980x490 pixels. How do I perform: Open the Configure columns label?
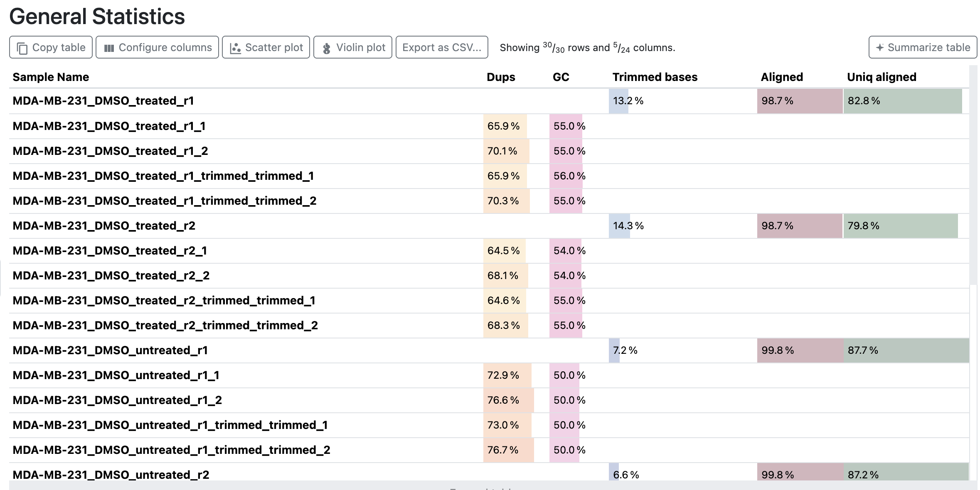[x=165, y=47]
